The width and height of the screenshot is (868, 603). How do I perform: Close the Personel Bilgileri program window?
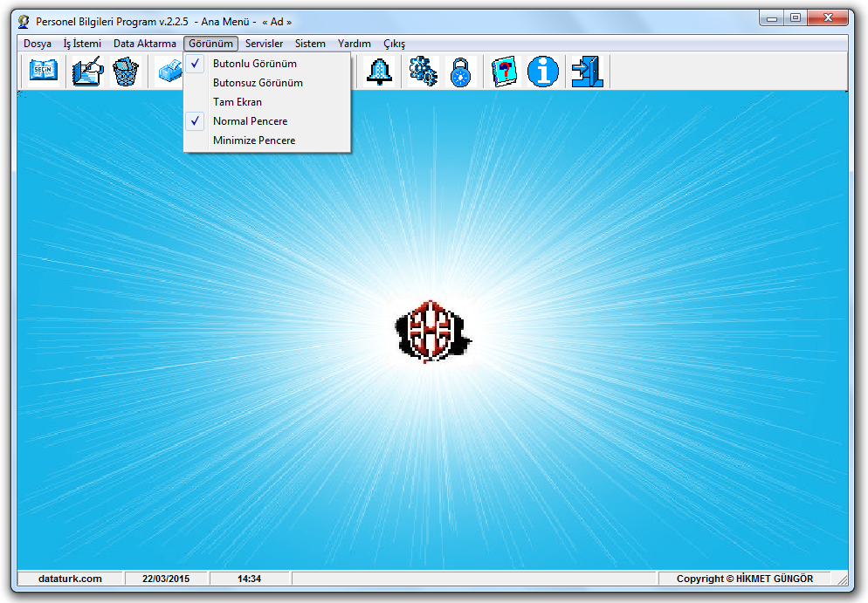coord(828,18)
